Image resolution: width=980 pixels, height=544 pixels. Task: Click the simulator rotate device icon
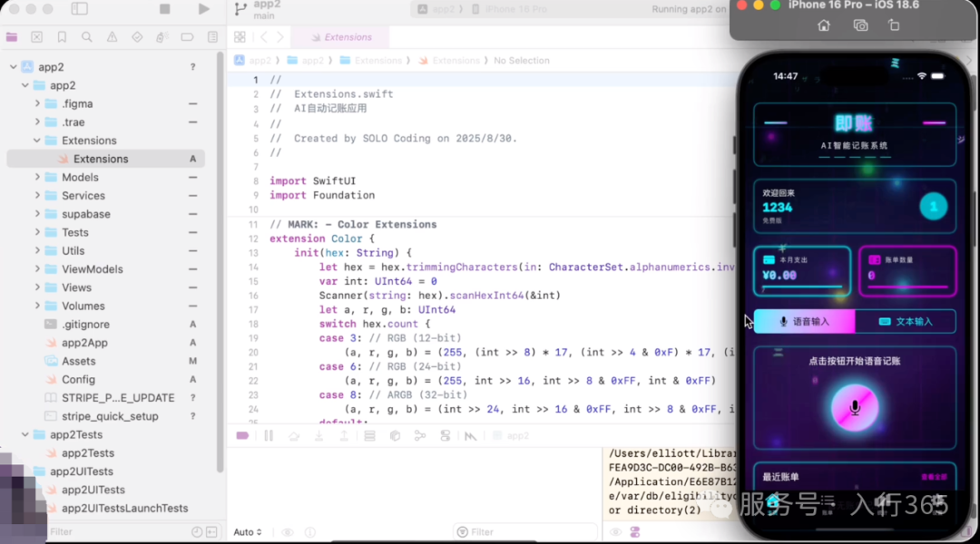click(x=894, y=25)
